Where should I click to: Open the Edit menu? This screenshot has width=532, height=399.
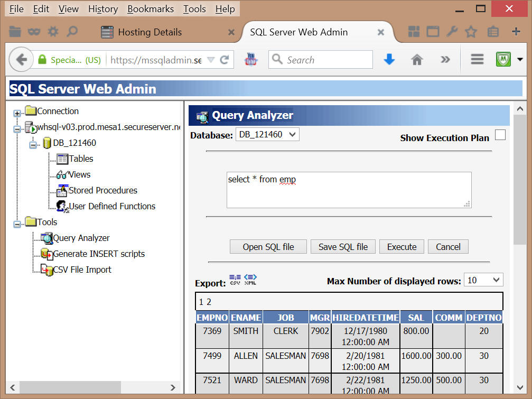[x=41, y=9]
